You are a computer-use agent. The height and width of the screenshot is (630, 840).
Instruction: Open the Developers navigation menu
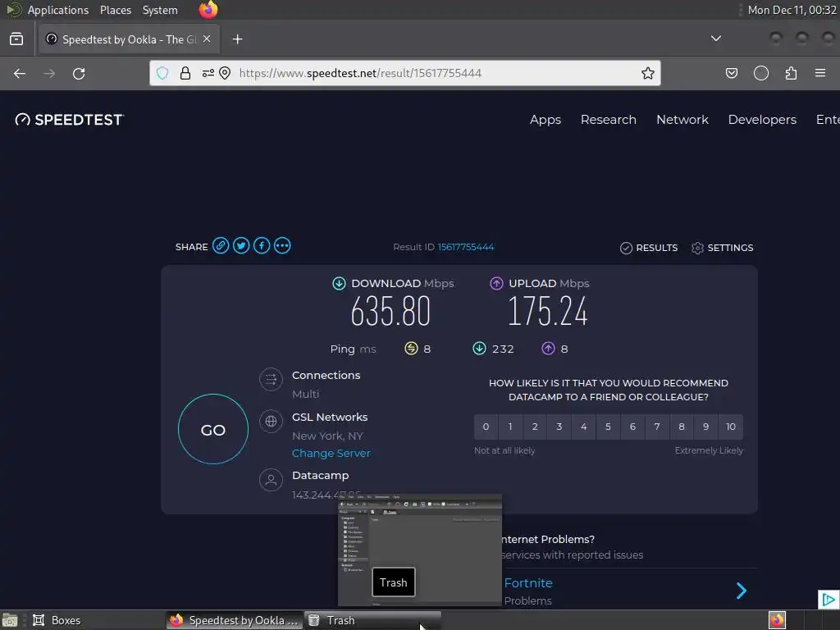[762, 120]
